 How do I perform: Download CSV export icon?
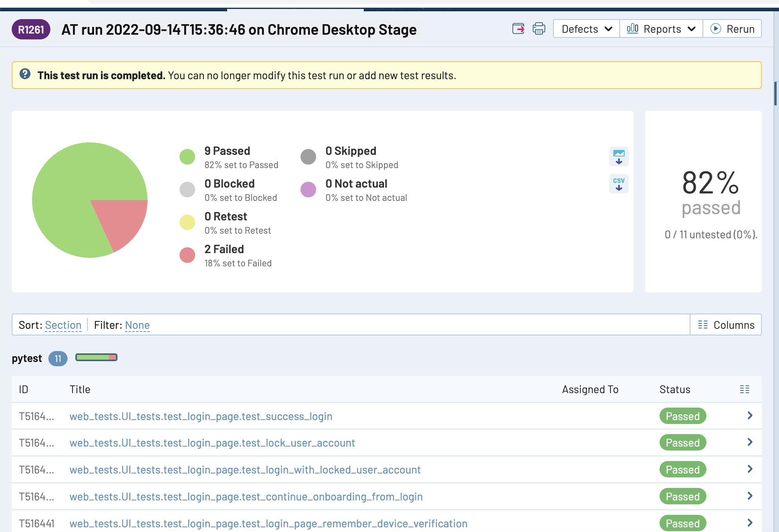pos(619,184)
